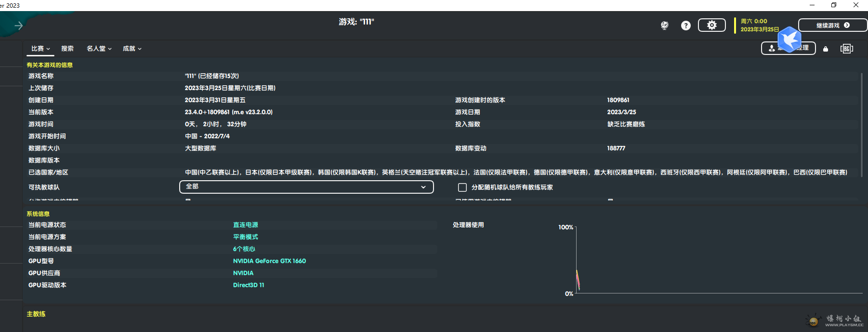868x332 pixels.
Task: Open the 比赛 tab
Action: [x=40, y=49]
